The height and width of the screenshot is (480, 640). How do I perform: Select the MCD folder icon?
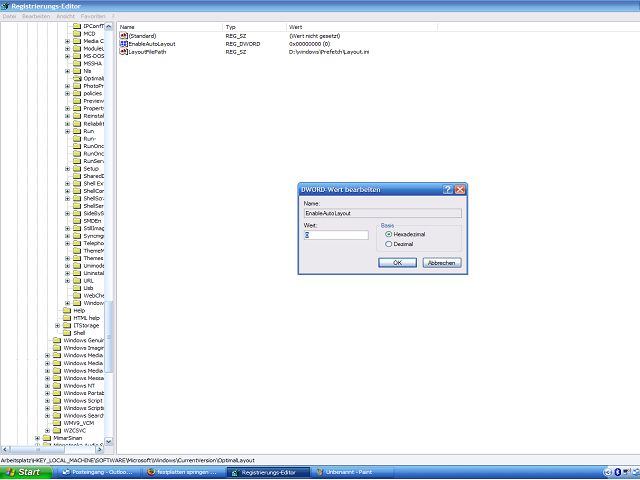point(77,33)
